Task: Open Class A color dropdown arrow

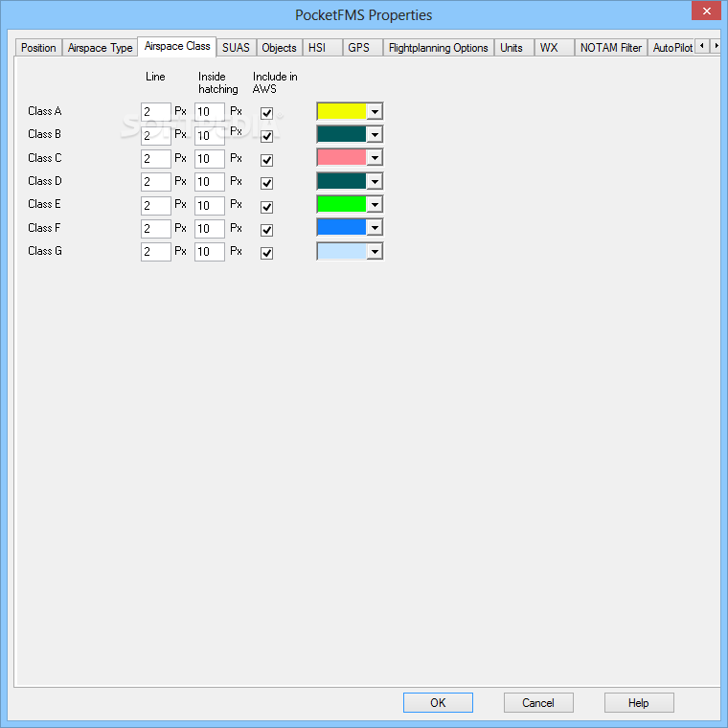Action: [x=375, y=111]
